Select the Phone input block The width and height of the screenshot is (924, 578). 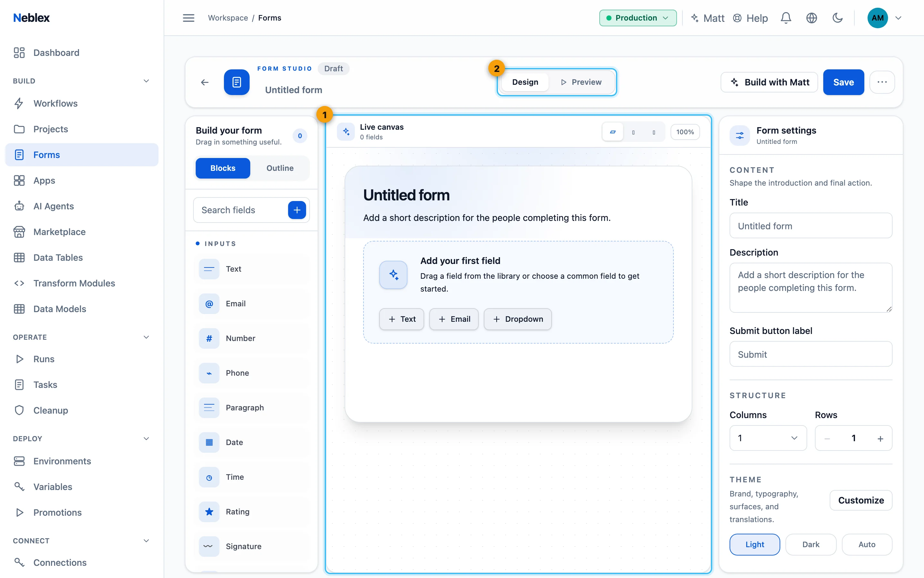pos(252,373)
